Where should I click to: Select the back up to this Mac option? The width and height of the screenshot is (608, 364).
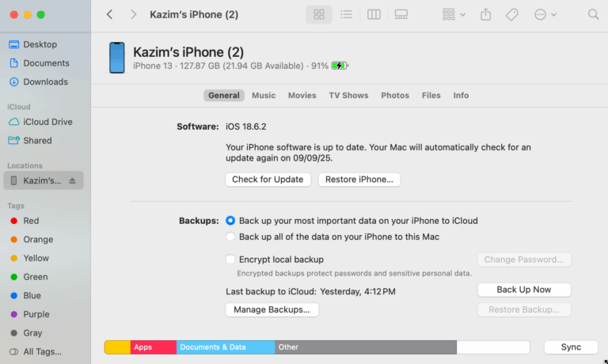tap(230, 237)
